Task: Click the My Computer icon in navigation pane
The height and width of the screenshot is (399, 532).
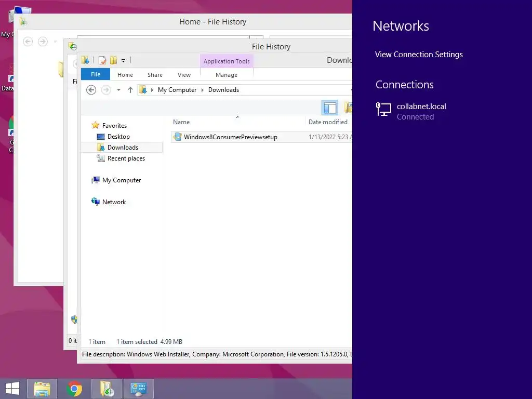Action: [x=96, y=180]
